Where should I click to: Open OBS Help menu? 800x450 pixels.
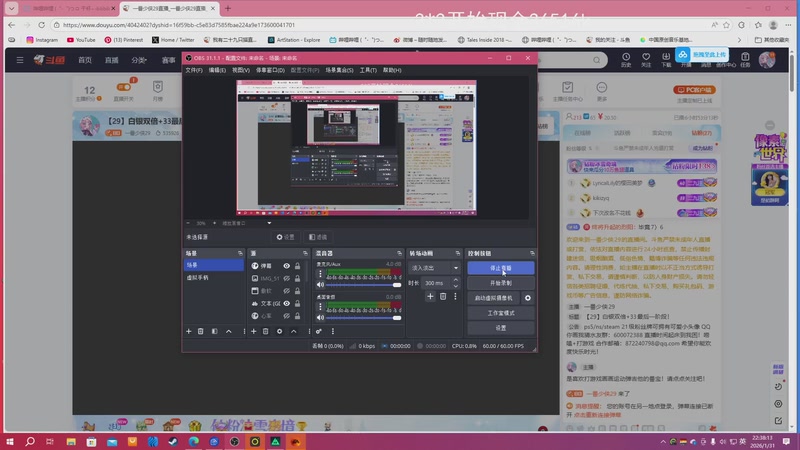[392, 70]
